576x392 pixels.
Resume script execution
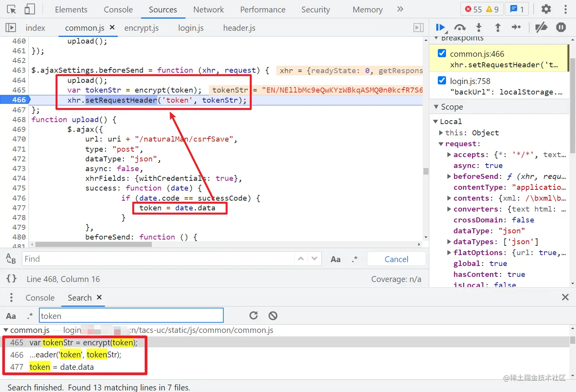[x=441, y=27]
